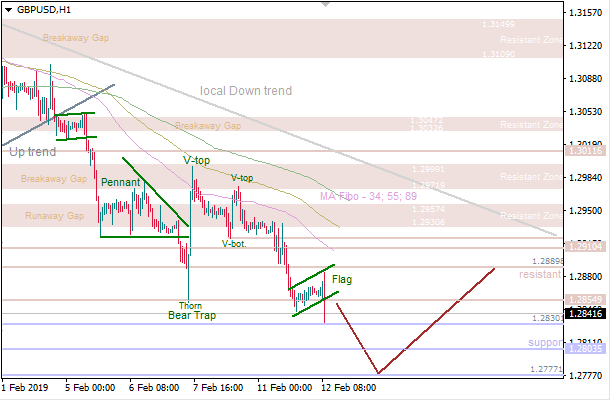Select the 'local Down trend' text label

[246, 91]
